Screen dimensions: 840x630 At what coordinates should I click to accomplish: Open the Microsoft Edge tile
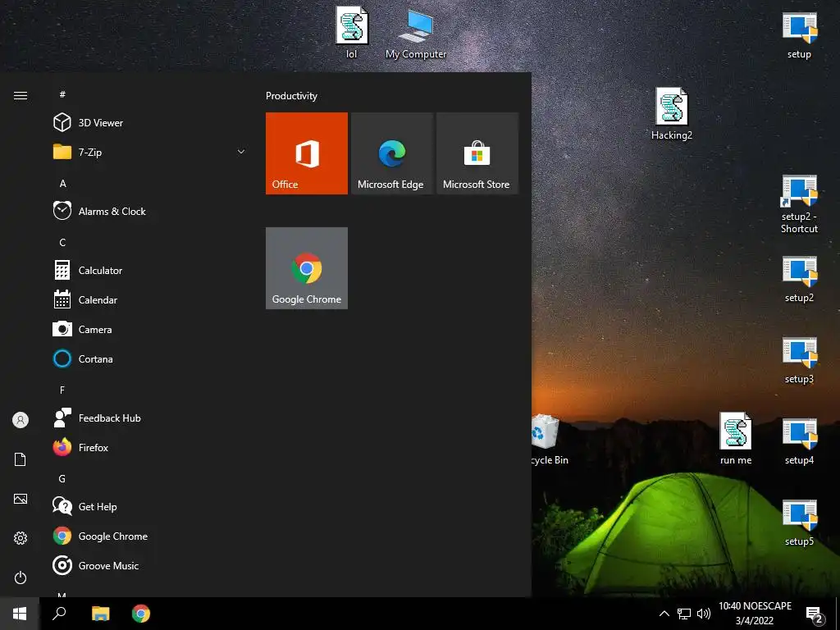click(391, 153)
